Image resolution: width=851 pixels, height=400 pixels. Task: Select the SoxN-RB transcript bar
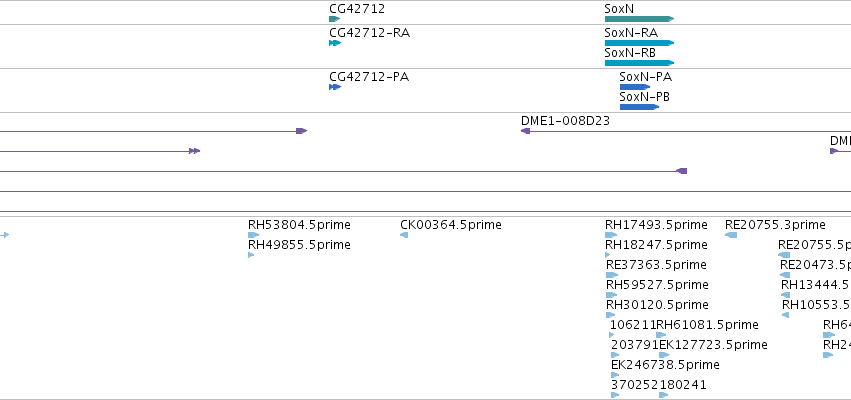tap(639, 63)
